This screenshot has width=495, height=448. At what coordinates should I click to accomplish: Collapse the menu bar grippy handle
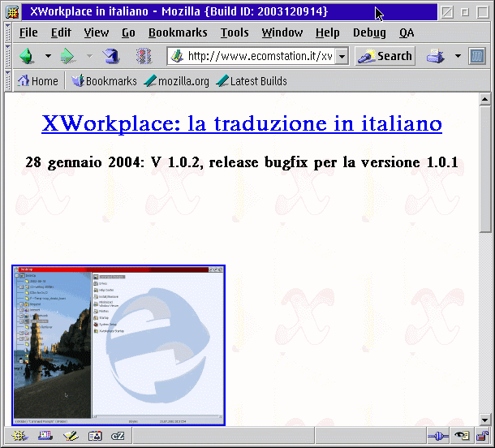[8, 32]
